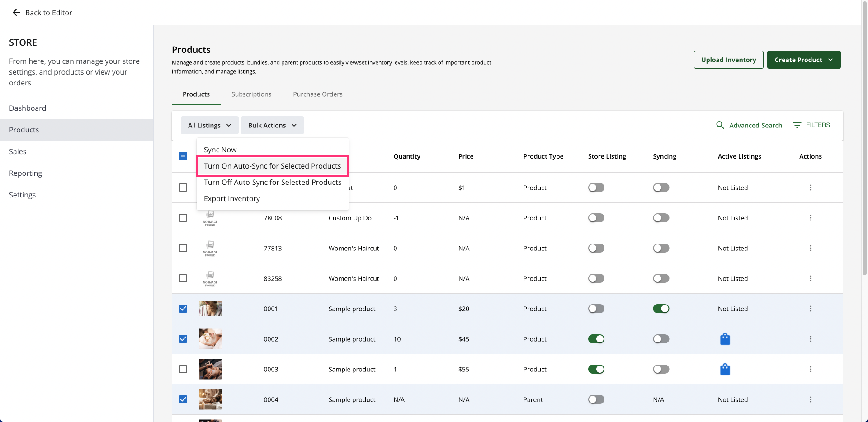
Task: Disable Syncing toggle for product 0001
Action: click(660, 309)
